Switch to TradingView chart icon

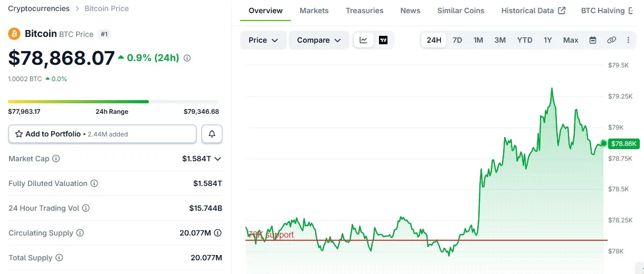pos(383,40)
